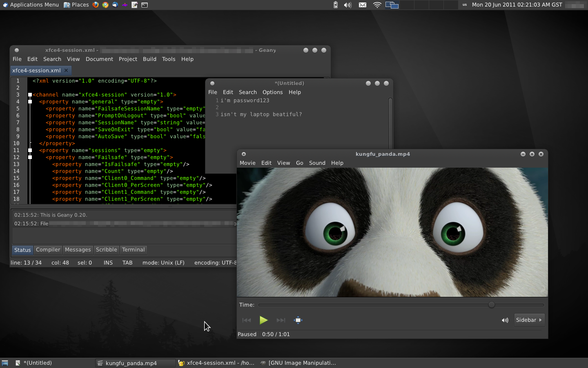The image size is (588, 368).
Task: Click the Wi-Fi network indicator icon
Action: point(377,5)
